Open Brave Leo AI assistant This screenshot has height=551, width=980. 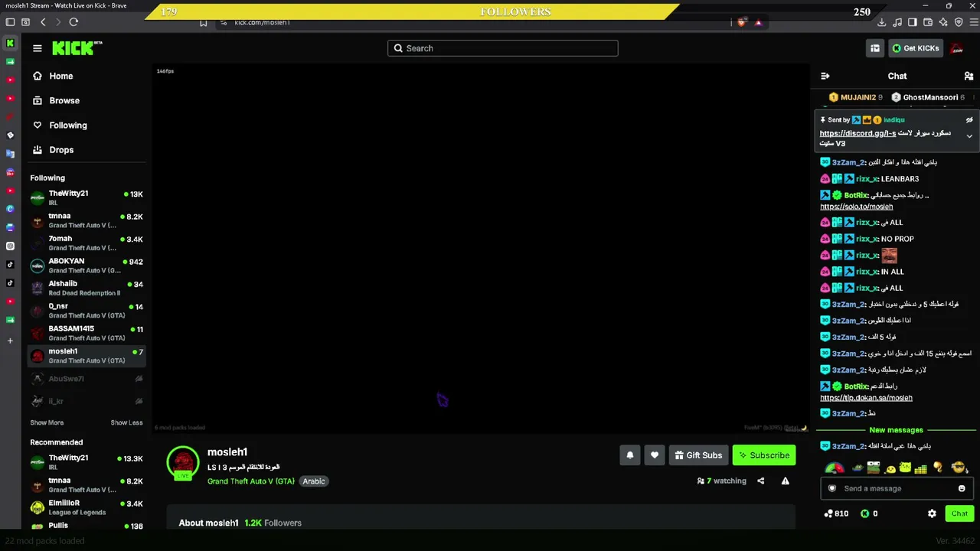tap(943, 22)
